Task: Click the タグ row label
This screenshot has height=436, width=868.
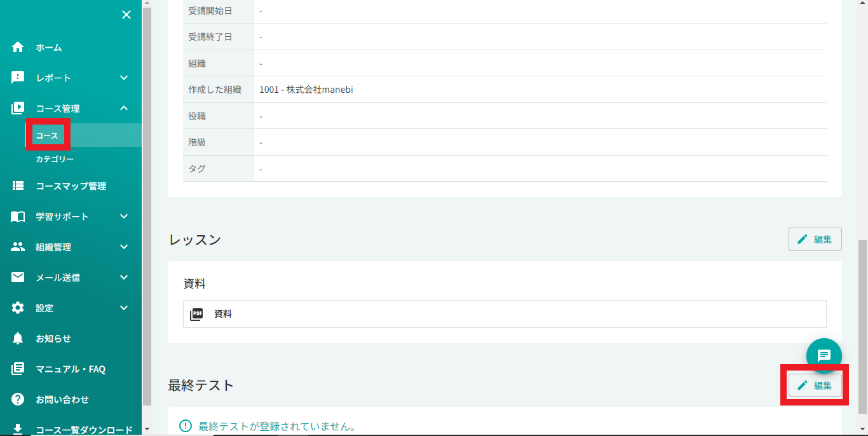Action: tap(197, 169)
